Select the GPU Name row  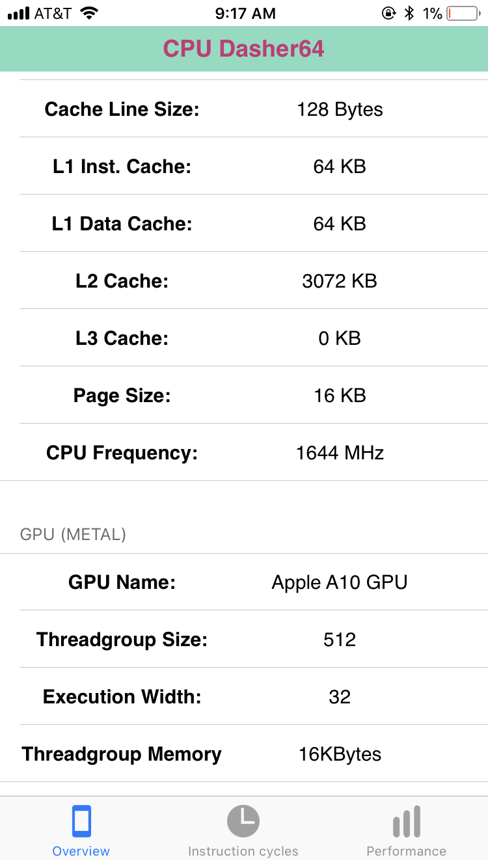point(244,582)
